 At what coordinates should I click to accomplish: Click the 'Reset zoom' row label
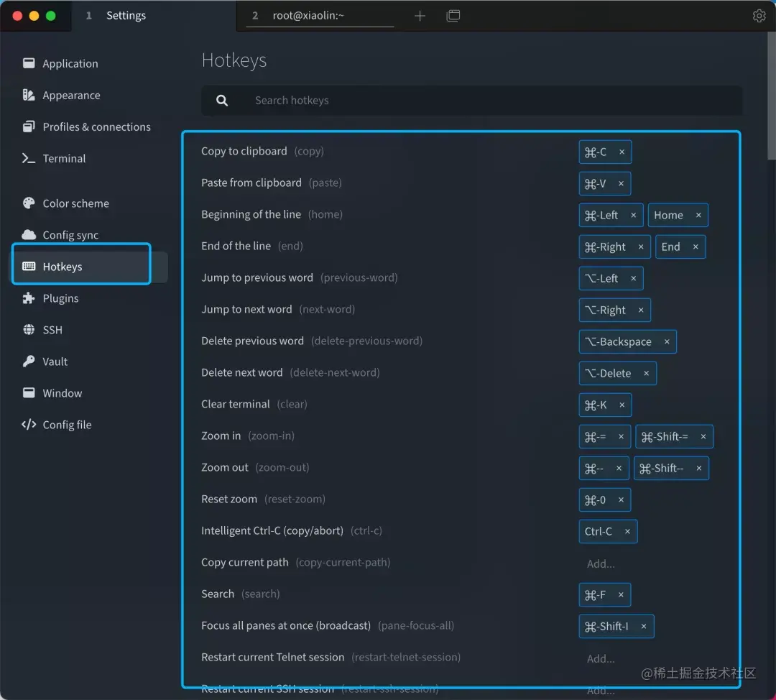click(229, 499)
